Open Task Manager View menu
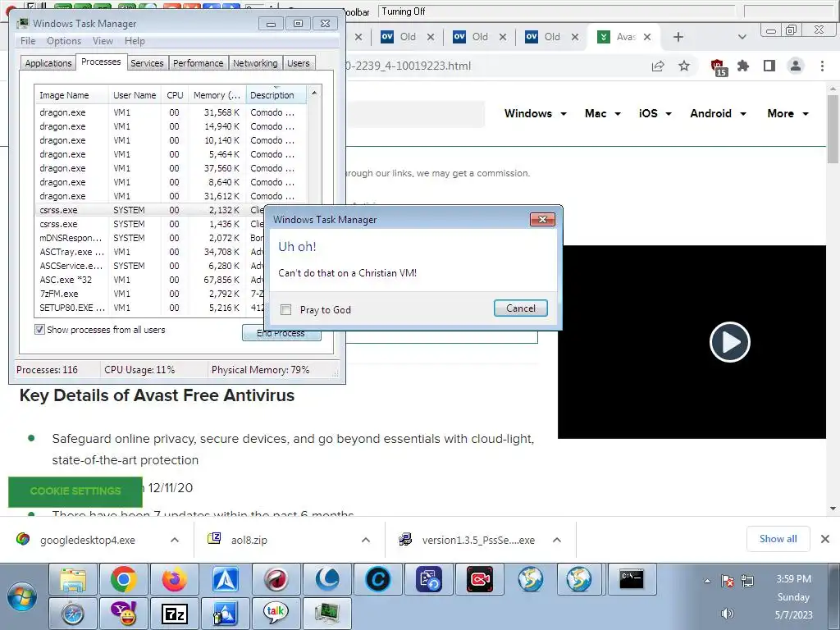This screenshot has height=630, width=840. coord(103,41)
